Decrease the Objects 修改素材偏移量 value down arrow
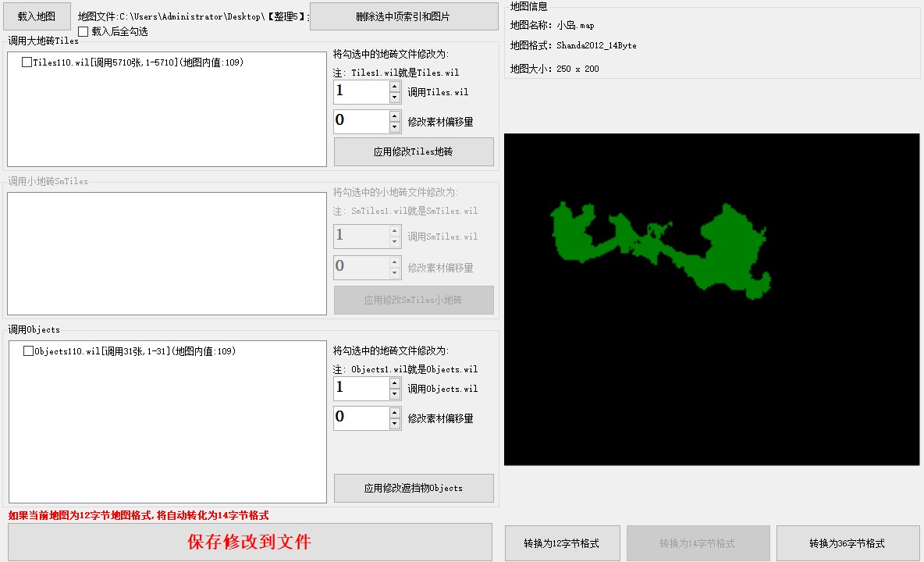The width and height of the screenshot is (924, 562). coord(395,424)
